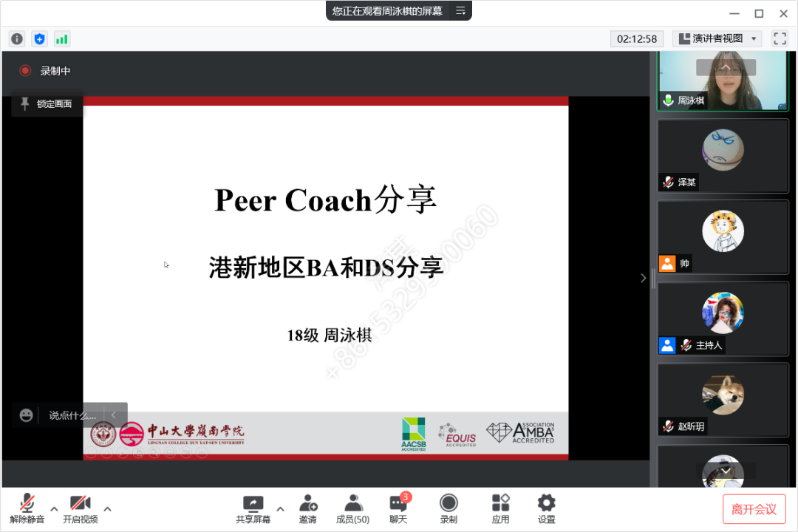The width and height of the screenshot is (798, 532).
Task: Expand audio options arrow beside 解除静音
Action: coord(54,508)
